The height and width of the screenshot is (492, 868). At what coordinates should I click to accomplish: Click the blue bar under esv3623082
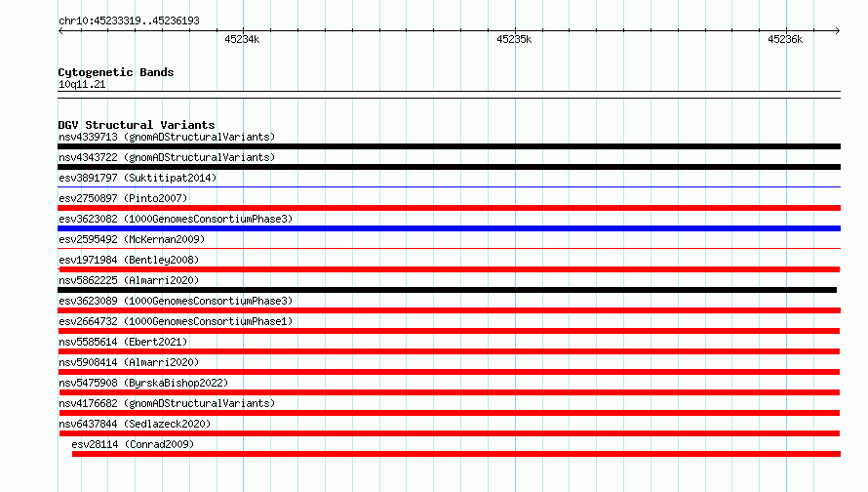[x=449, y=228]
